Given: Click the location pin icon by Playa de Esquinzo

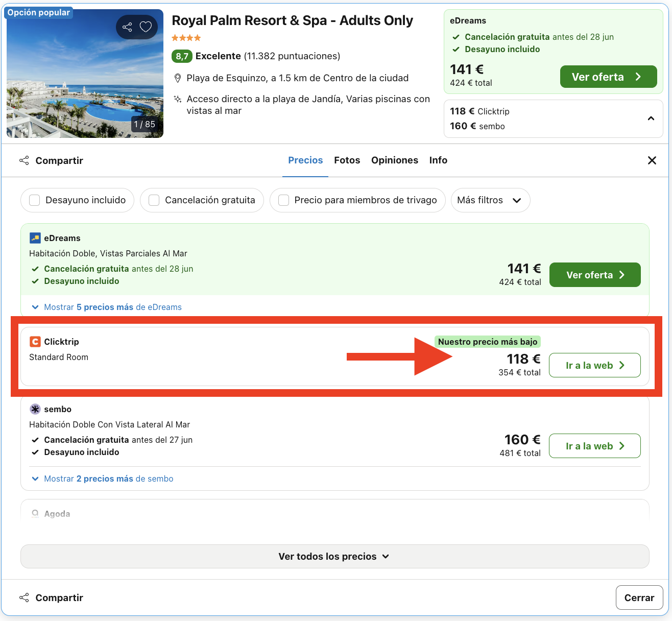Looking at the screenshot, I should coord(178,78).
